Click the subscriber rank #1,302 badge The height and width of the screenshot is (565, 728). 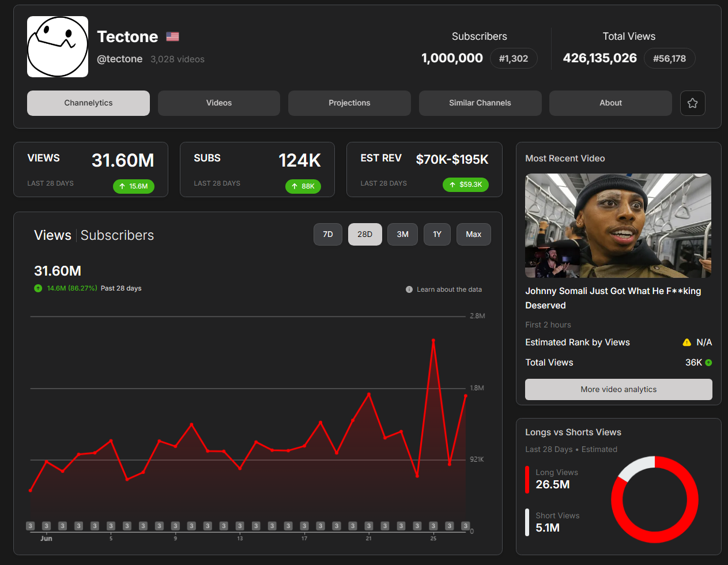pyautogui.click(x=514, y=58)
